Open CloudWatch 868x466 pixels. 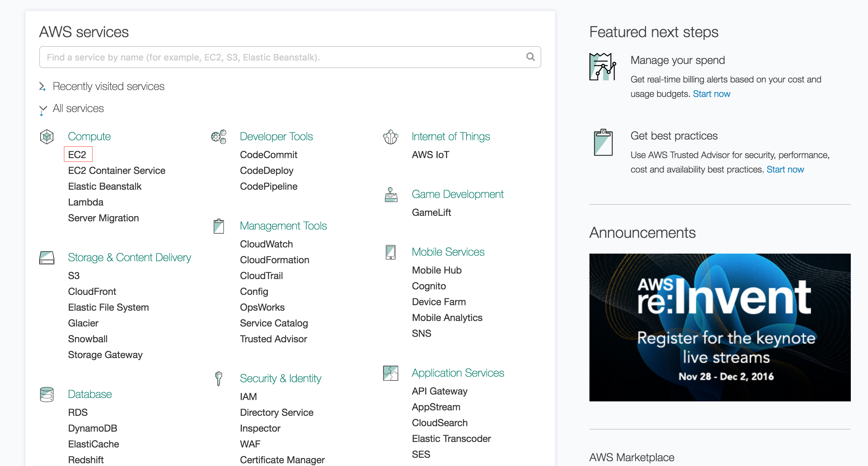267,244
